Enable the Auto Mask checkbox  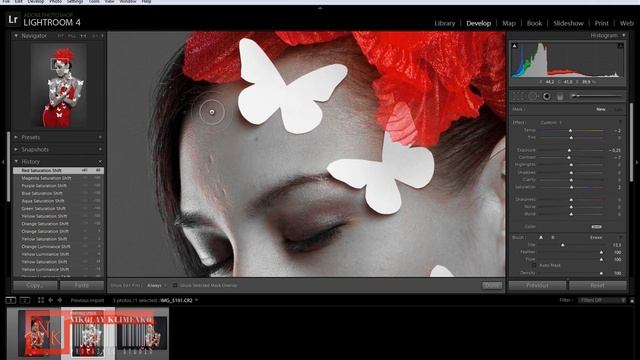click(534, 265)
